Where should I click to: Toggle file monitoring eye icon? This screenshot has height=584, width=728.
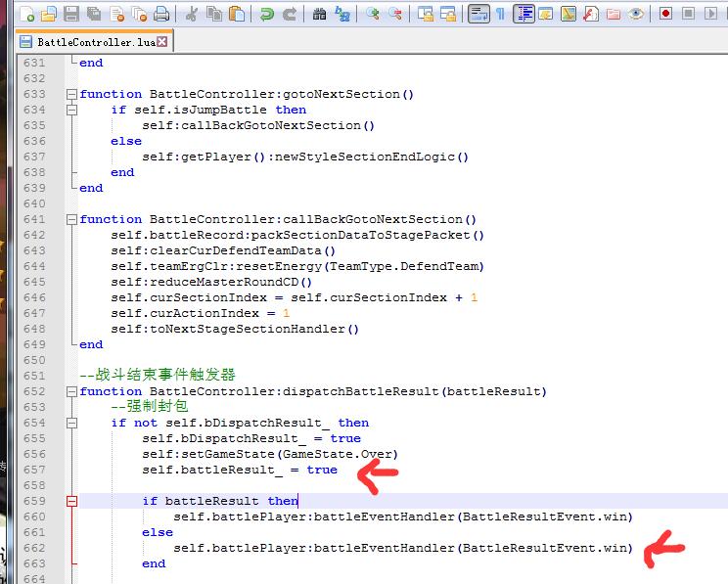(636, 14)
